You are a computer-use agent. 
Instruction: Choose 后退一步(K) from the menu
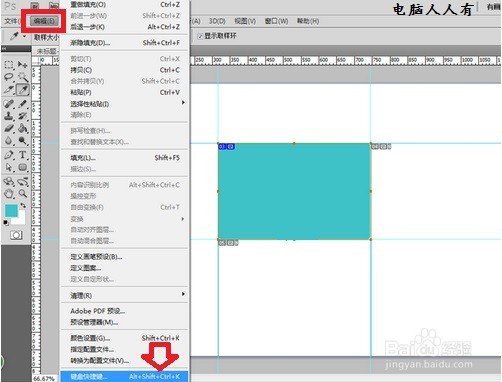(x=124, y=27)
